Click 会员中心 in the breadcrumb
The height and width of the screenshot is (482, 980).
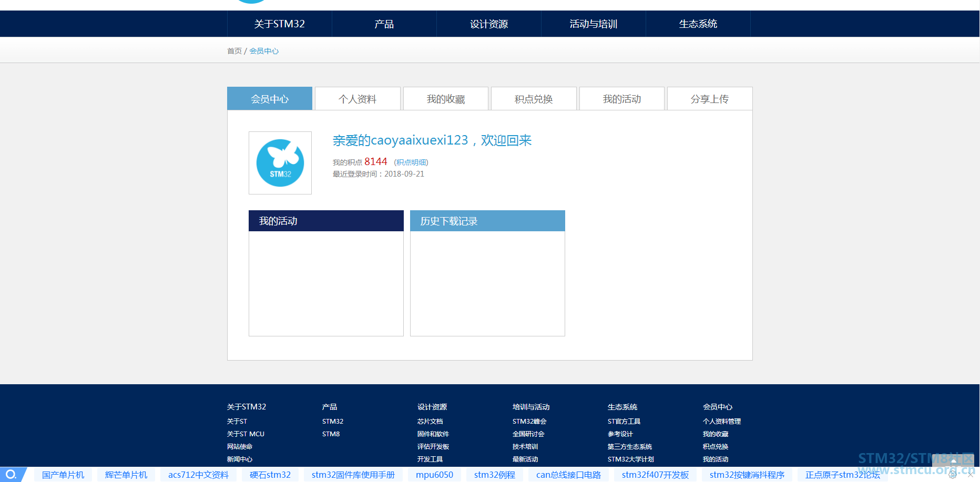coord(264,51)
